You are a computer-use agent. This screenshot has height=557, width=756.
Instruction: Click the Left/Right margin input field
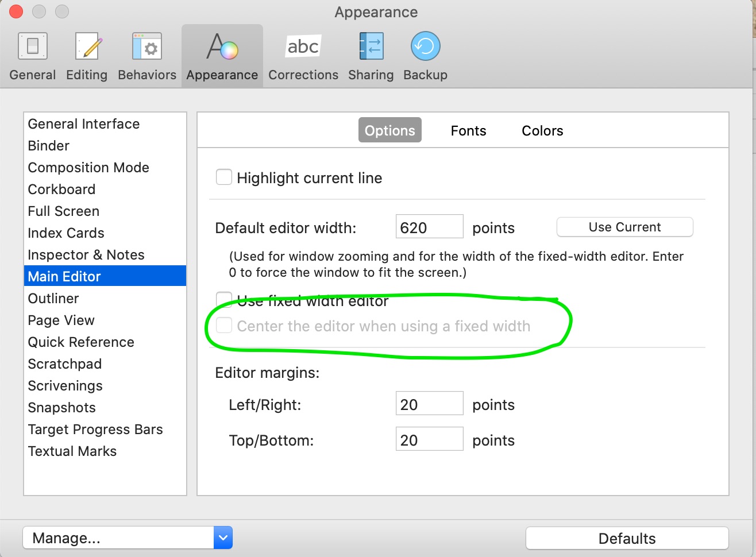click(x=429, y=404)
